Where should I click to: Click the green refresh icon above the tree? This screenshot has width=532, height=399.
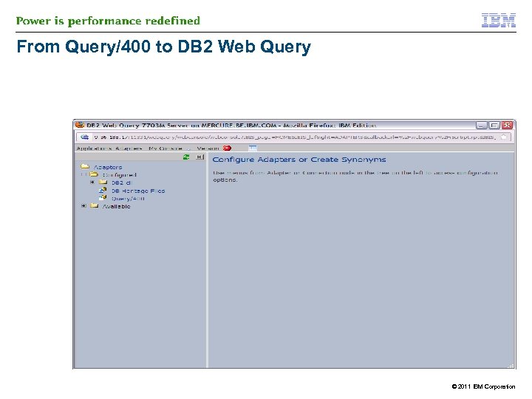186,157
